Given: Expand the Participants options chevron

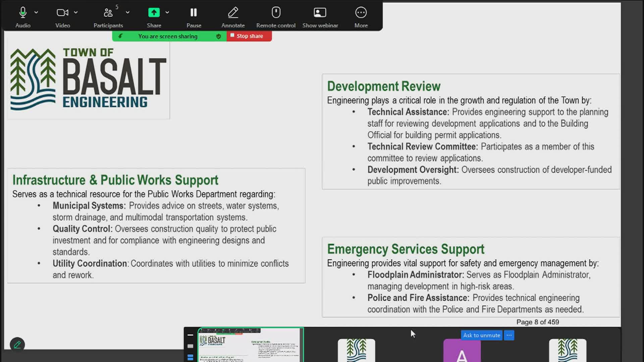Looking at the screenshot, I should point(127,12).
